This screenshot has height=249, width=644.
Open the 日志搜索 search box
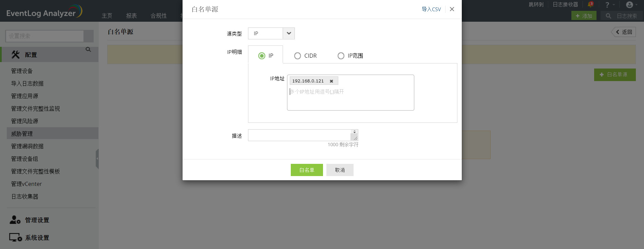pyautogui.click(x=621, y=16)
